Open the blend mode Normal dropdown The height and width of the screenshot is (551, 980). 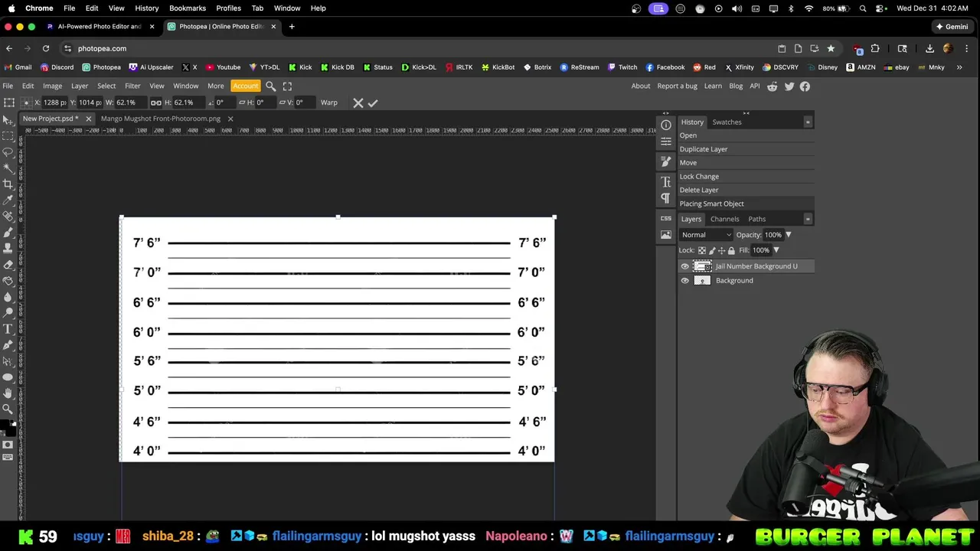[706, 235]
